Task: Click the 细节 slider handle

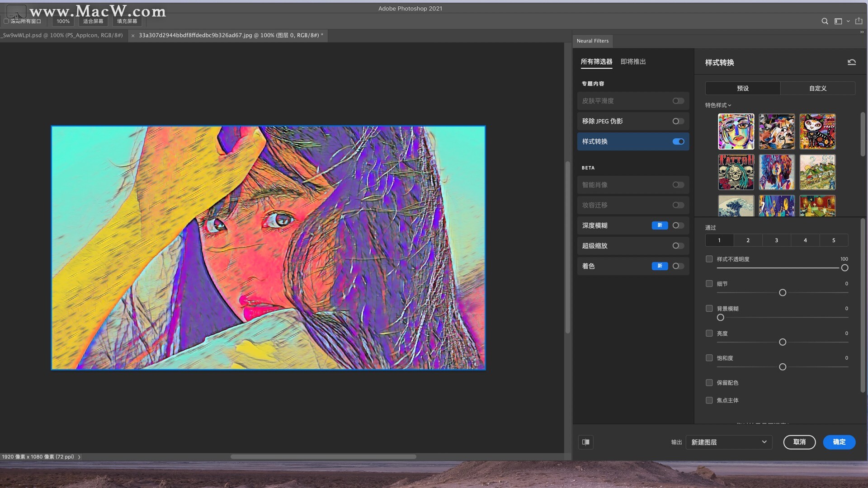Action: point(783,293)
